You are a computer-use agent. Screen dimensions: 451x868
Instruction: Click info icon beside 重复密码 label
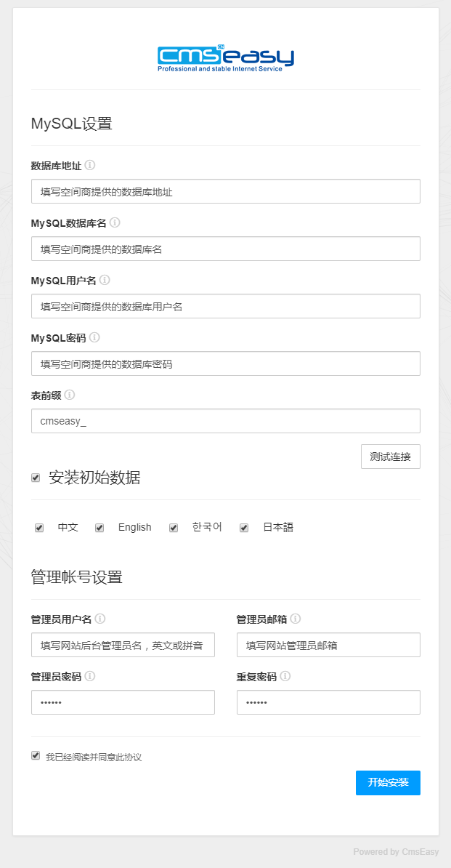(x=285, y=676)
